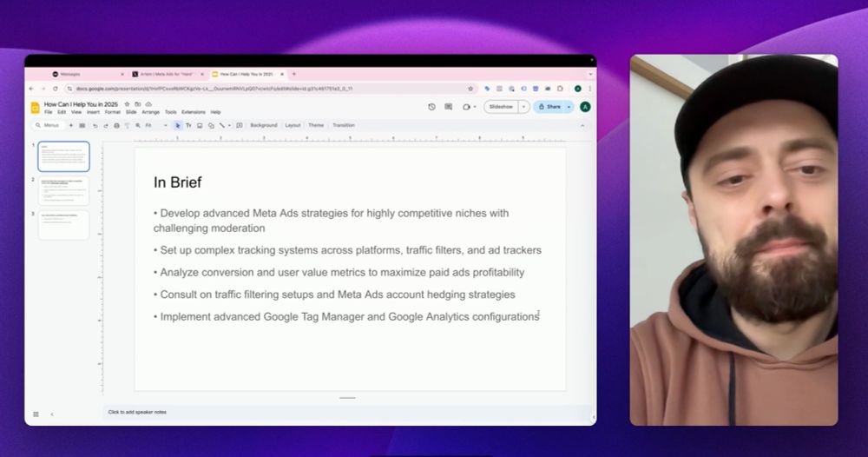Choose the Select cursor tool
868x457 pixels.
click(178, 126)
